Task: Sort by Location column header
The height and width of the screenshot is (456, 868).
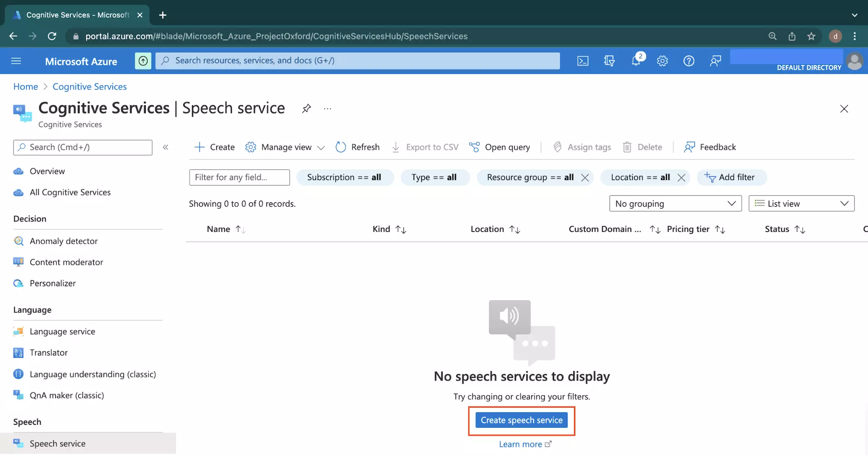Action: (x=495, y=229)
